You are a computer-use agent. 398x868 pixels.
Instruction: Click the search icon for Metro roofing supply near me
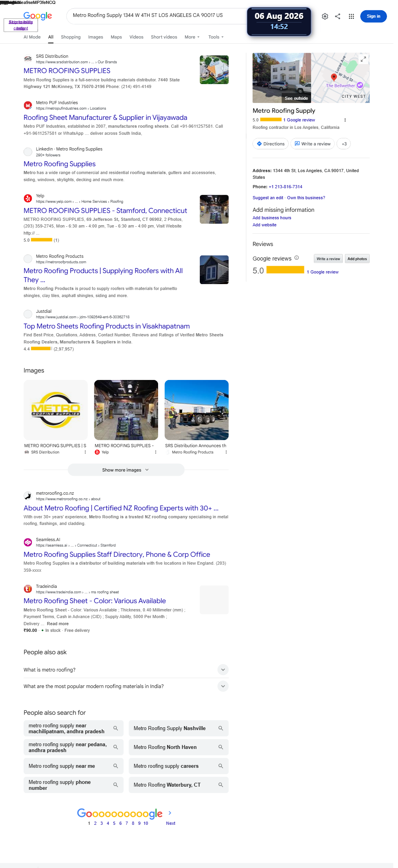click(116, 766)
